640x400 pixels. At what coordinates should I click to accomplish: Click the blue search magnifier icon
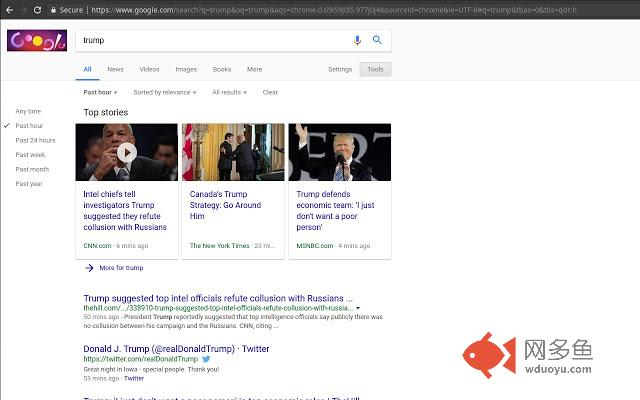[377, 40]
